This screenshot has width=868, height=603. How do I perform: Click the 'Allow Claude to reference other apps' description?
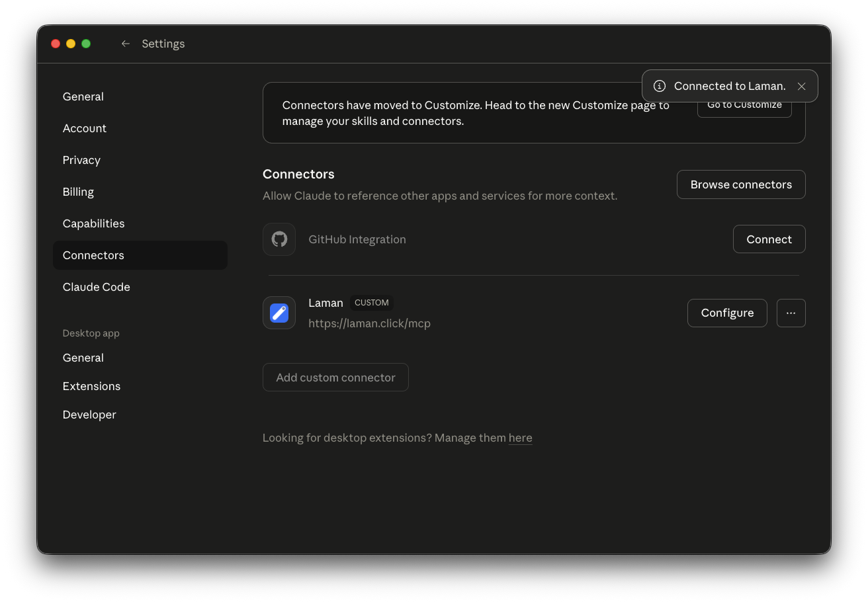point(440,196)
